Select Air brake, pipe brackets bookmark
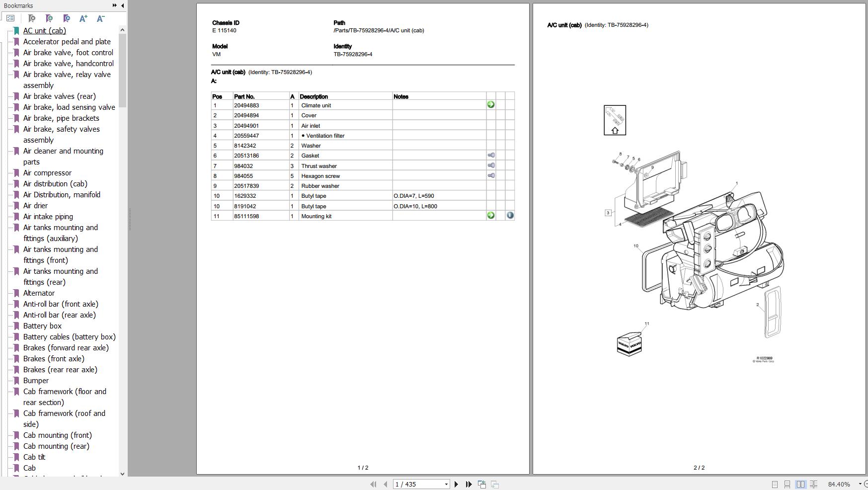Screen dimensions: 868x490 pyautogui.click(x=61, y=118)
